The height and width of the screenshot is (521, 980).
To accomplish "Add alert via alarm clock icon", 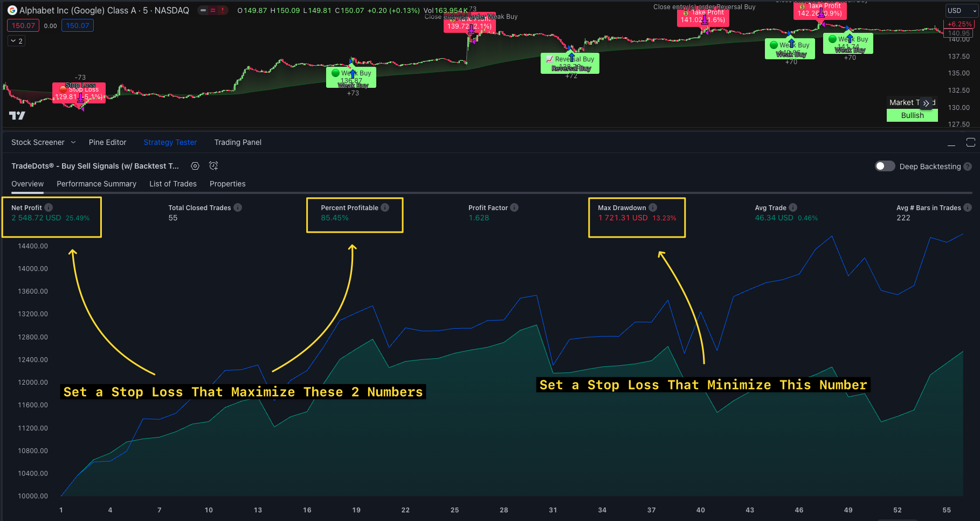I will click(x=213, y=166).
